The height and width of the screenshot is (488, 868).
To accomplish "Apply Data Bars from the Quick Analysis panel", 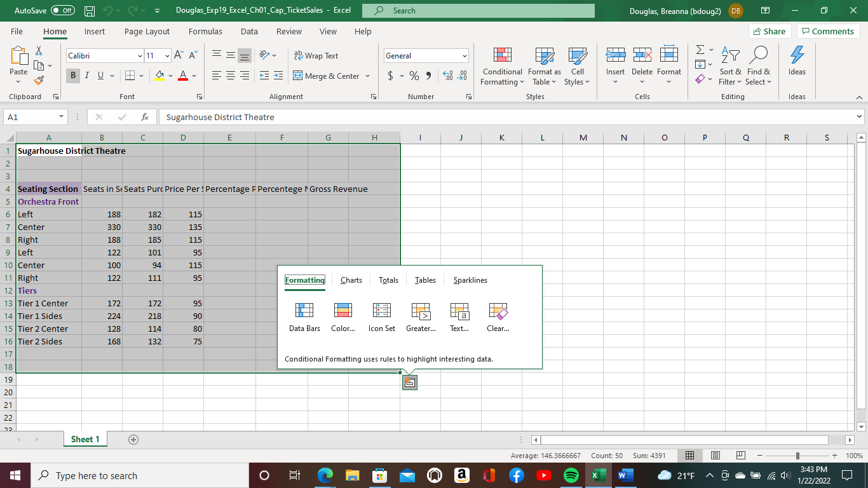I will pos(304,316).
